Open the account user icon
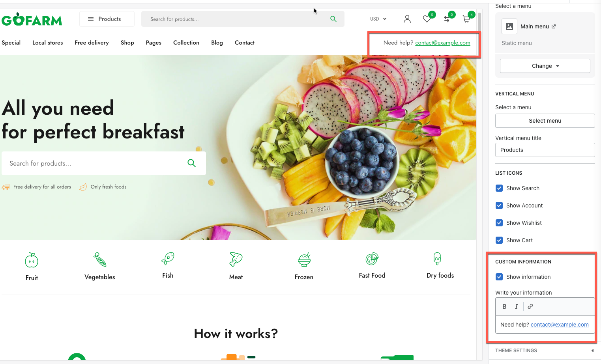Screen dimensions: 601x364 pos(407,19)
